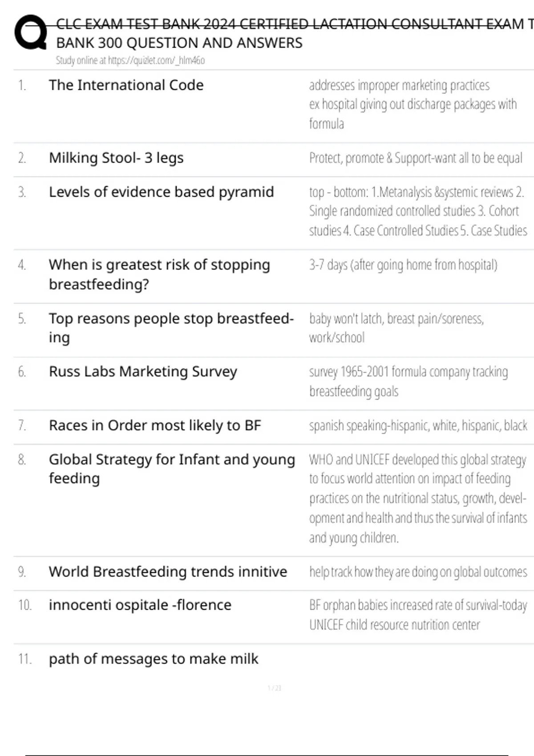Select the 'Milking Stool- 3 legs' term
The height and width of the screenshot is (756, 534).
click(116, 158)
